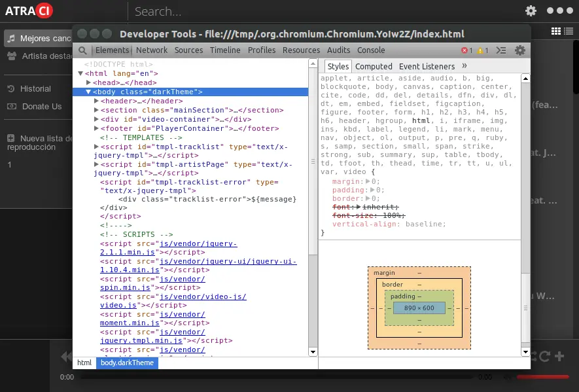The image size is (579, 392).
Task: Open the Resources tab
Action: (x=302, y=50)
